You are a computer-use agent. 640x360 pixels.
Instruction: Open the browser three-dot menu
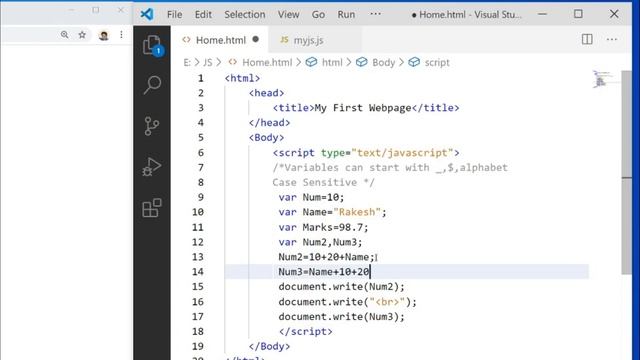(121, 35)
